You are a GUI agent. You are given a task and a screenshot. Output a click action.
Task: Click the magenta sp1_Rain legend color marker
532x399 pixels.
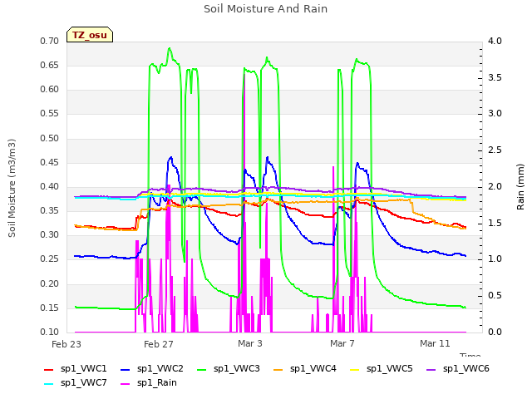pos(126,384)
